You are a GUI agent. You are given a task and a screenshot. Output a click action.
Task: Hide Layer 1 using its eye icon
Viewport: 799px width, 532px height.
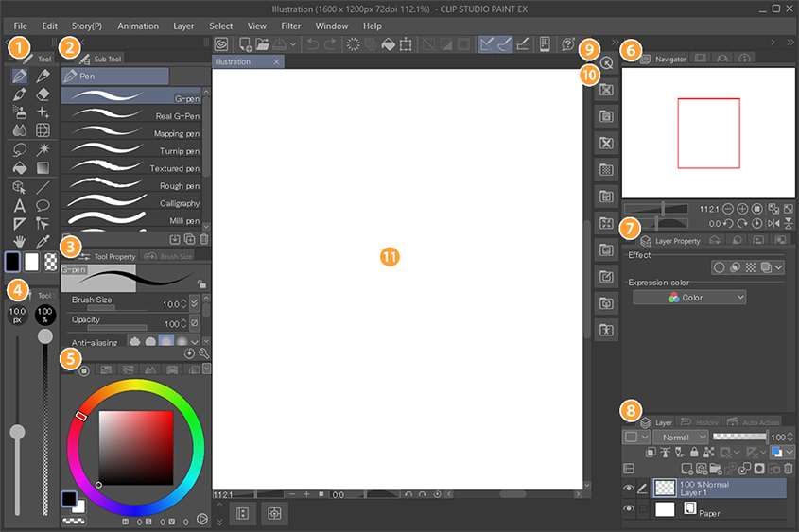pos(629,487)
